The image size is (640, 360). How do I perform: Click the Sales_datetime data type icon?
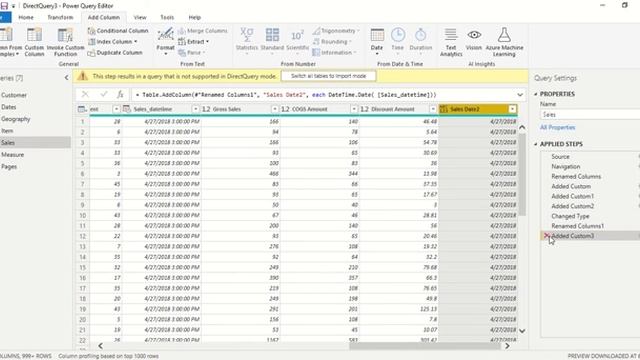click(127, 109)
